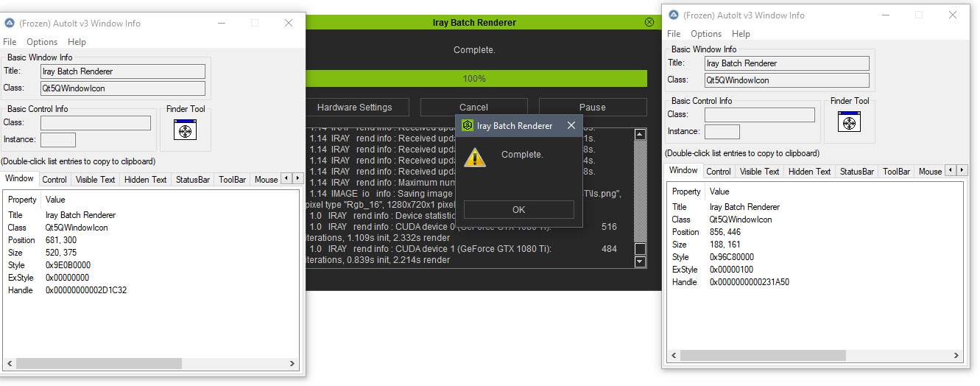The width and height of the screenshot is (980, 386).
Task: Click control Class field in right AutoIt window
Action: point(760,115)
